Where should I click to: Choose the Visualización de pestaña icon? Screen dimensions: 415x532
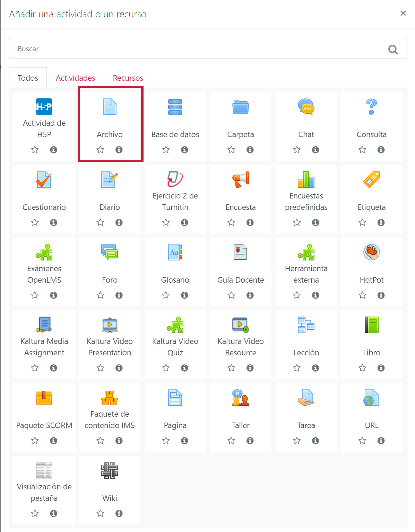pos(44,470)
